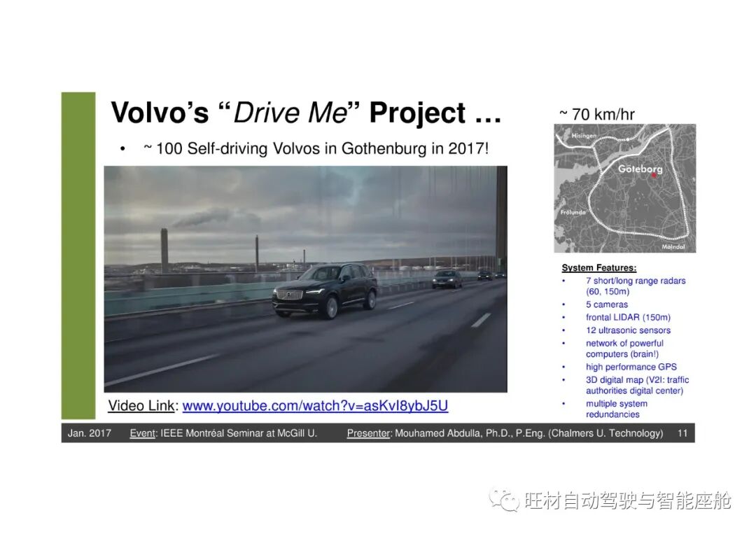
Task: Select the "~ 70 km/hr" text
Action: (x=597, y=114)
